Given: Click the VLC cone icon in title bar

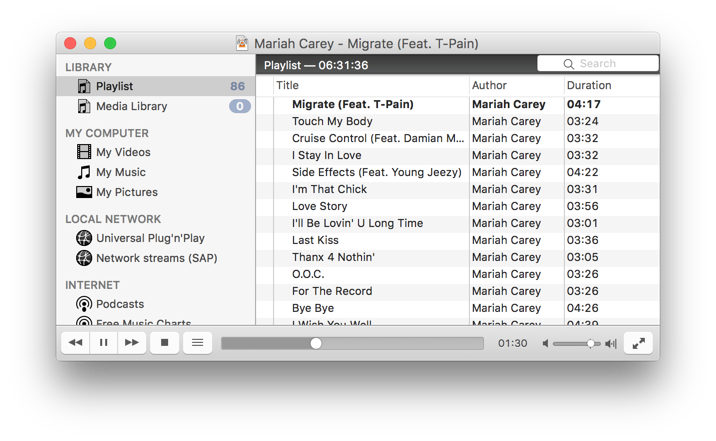Looking at the screenshot, I should coord(242,43).
